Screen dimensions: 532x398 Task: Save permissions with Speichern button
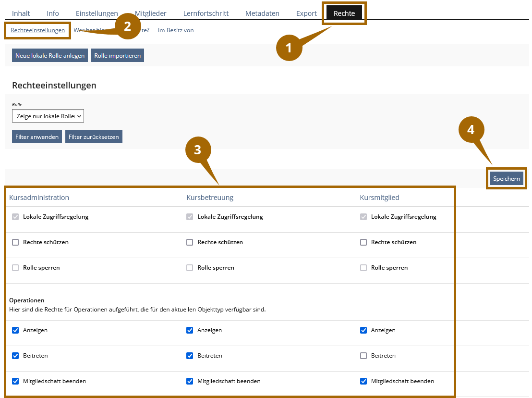(x=506, y=179)
